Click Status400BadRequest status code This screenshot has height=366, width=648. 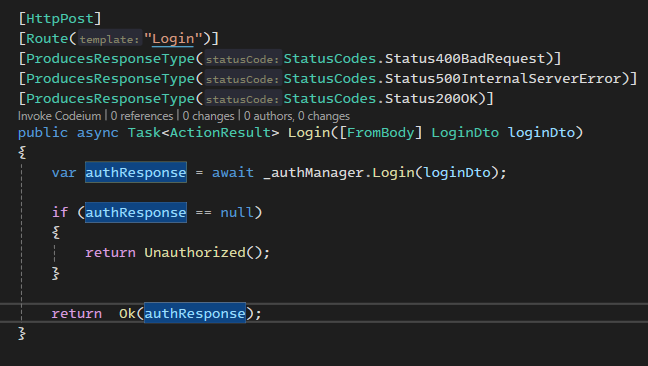point(465,59)
